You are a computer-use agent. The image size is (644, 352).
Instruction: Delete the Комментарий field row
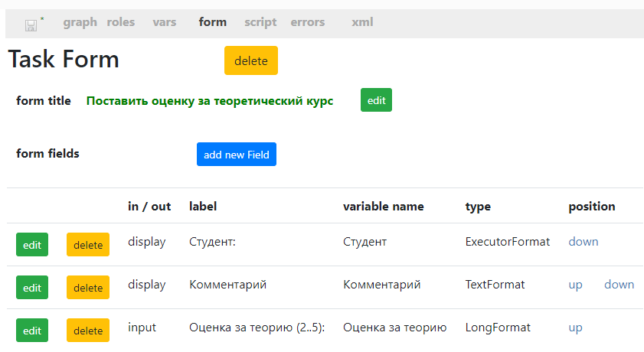click(x=88, y=288)
